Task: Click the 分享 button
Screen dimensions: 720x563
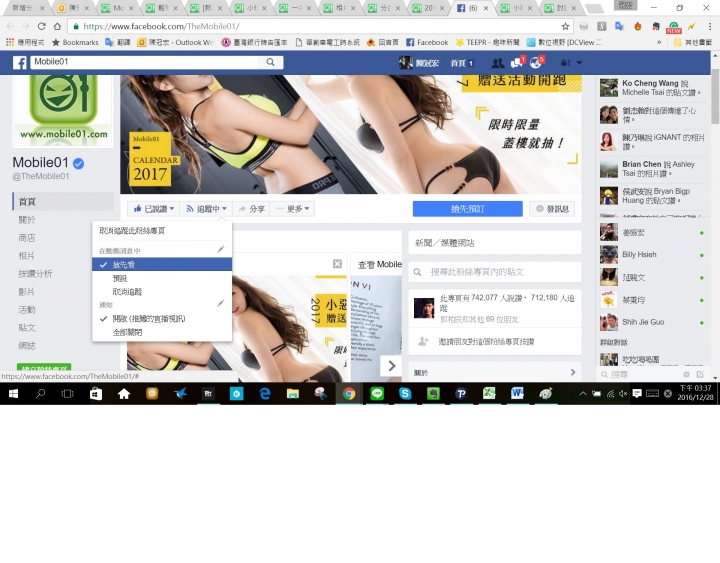Action: point(252,209)
